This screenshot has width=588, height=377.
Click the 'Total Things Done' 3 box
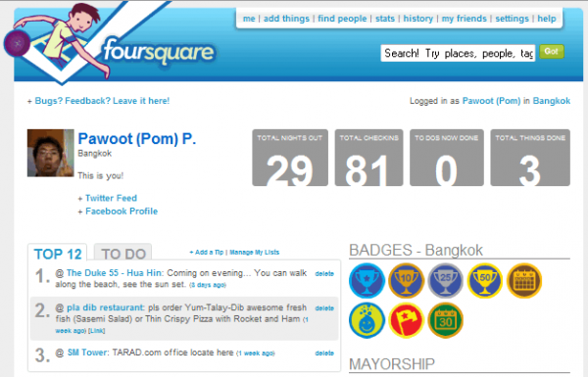(530, 158)
